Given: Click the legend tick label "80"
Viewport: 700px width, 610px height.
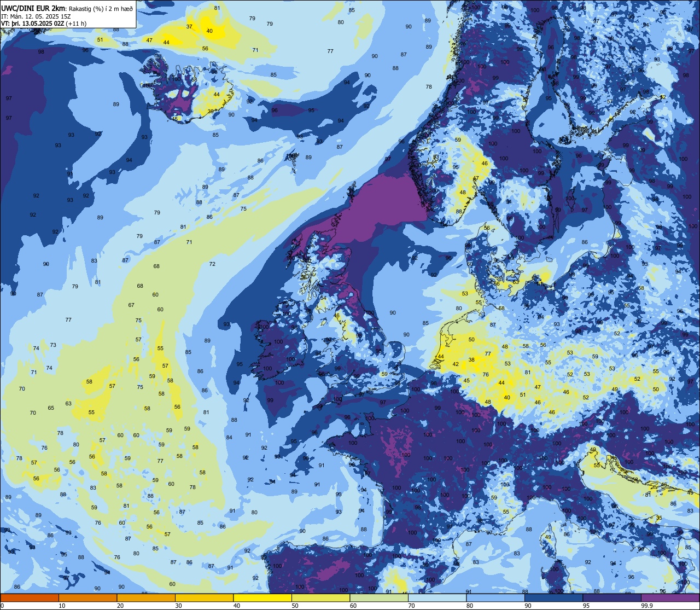Looking at the screenshot, I should (470, 606).
